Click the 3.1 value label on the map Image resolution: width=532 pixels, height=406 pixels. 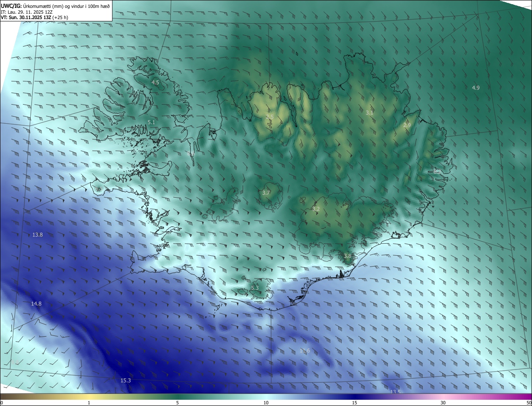click(369, 113)
